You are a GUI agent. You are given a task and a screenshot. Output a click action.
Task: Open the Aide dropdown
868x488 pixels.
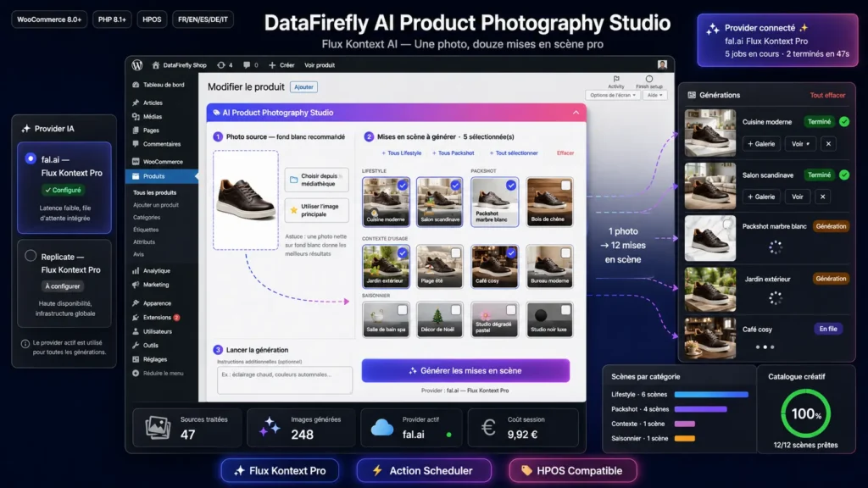pyautogui.click(x=654, y=95)
